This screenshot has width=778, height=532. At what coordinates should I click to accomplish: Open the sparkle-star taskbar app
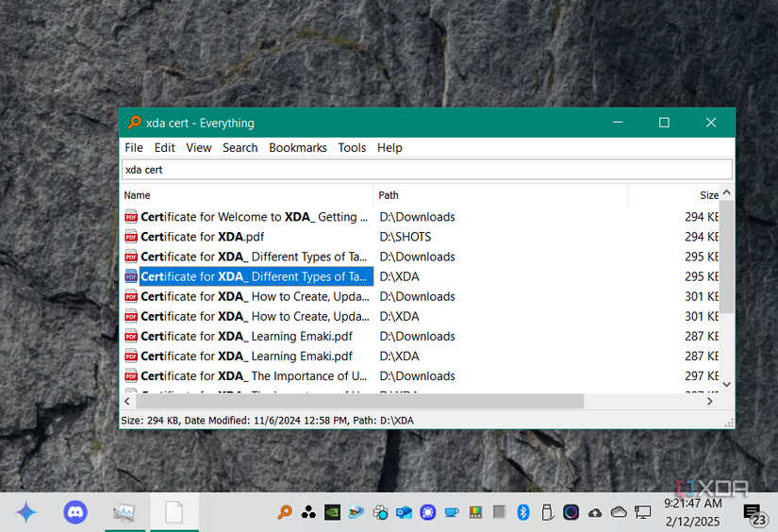tap(26, 512)
